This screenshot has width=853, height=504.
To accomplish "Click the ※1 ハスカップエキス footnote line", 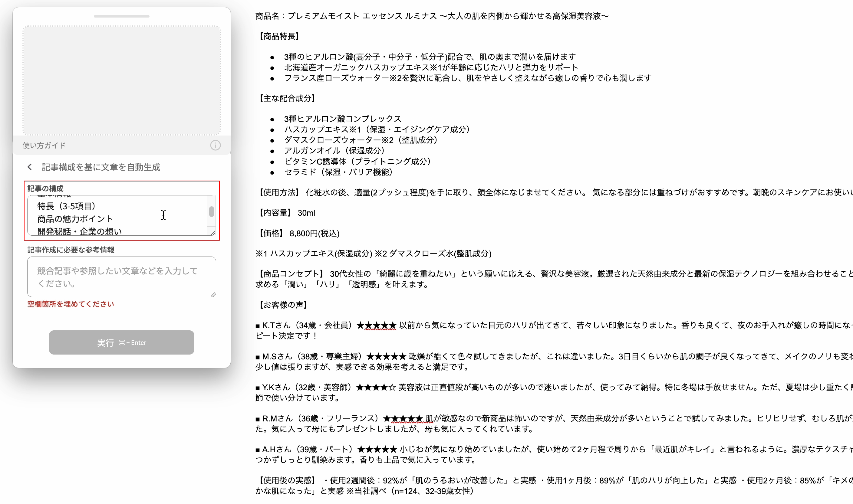I will (x=374, y=253).
